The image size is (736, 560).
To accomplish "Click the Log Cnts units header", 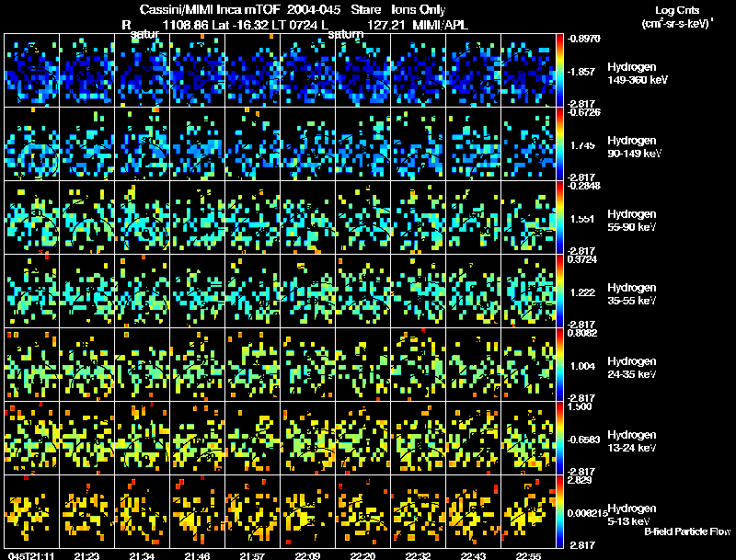I will tap(677, 17).
